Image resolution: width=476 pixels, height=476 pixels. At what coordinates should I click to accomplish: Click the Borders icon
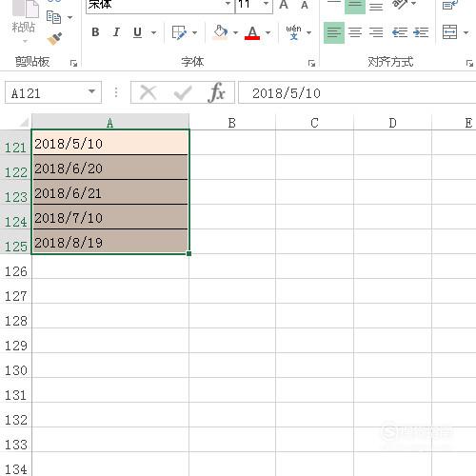[x=179, y=32]
